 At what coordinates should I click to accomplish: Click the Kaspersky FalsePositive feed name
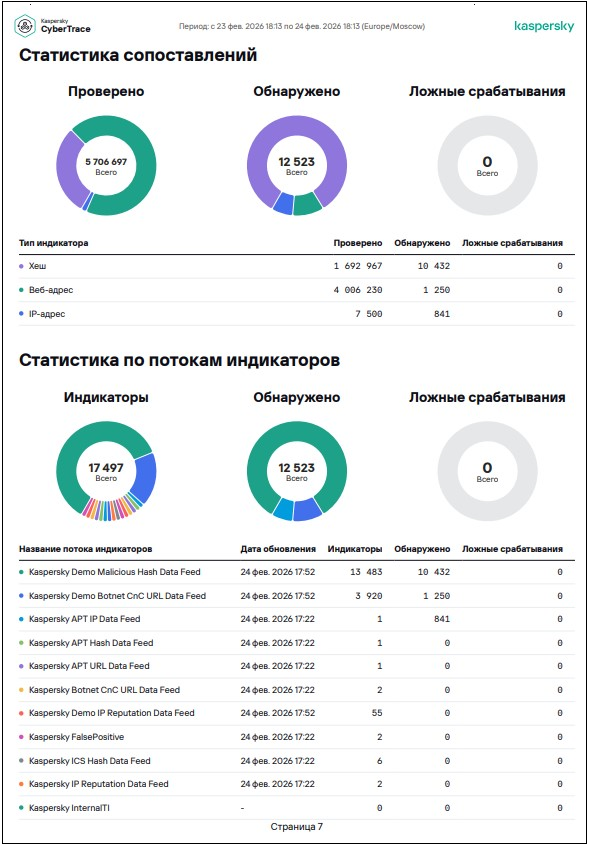pyautogui.click(x=77, y=737)
